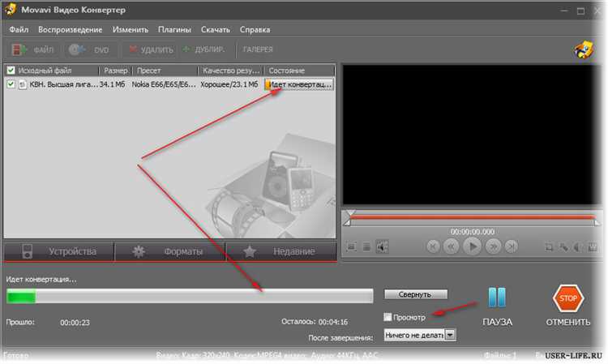The width and height of the screenshot is (608, 364).
Task: Open the Файл menu
Action: 19,29
